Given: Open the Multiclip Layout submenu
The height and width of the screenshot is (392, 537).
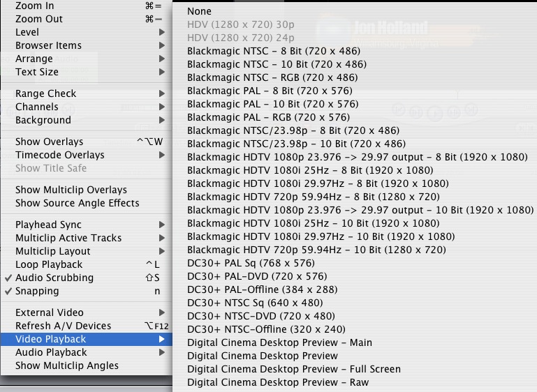Looking at the screenshot, I should click(86, 251).
